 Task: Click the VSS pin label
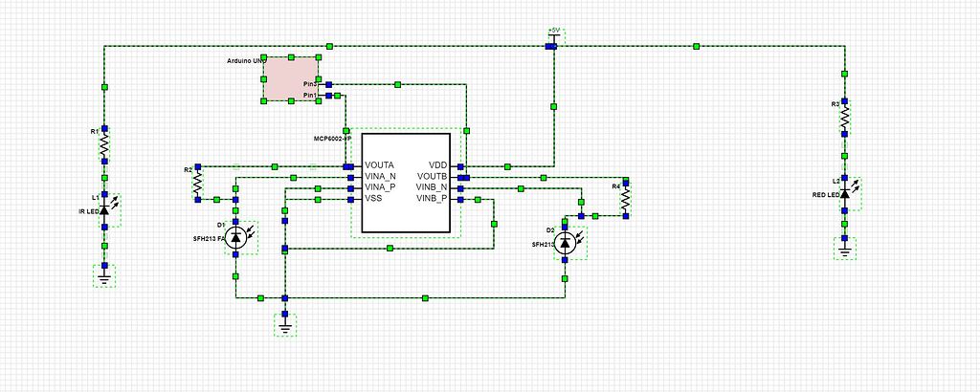[x=373, y=199]
